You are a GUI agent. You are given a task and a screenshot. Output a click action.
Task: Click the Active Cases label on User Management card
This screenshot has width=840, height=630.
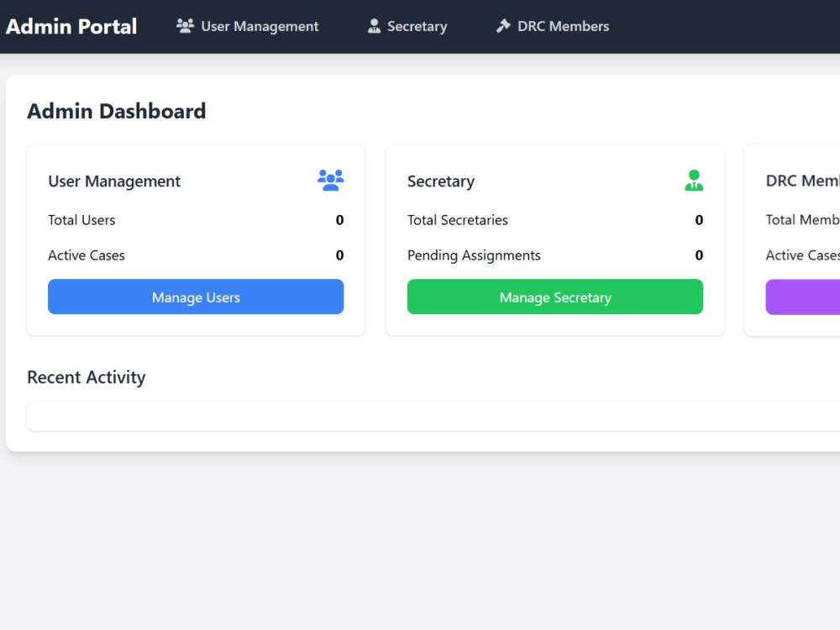click(x=87, y=255)
